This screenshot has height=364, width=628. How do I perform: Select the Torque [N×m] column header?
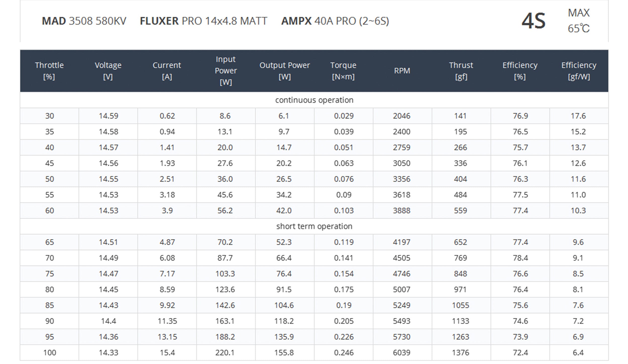coord(343,71)
